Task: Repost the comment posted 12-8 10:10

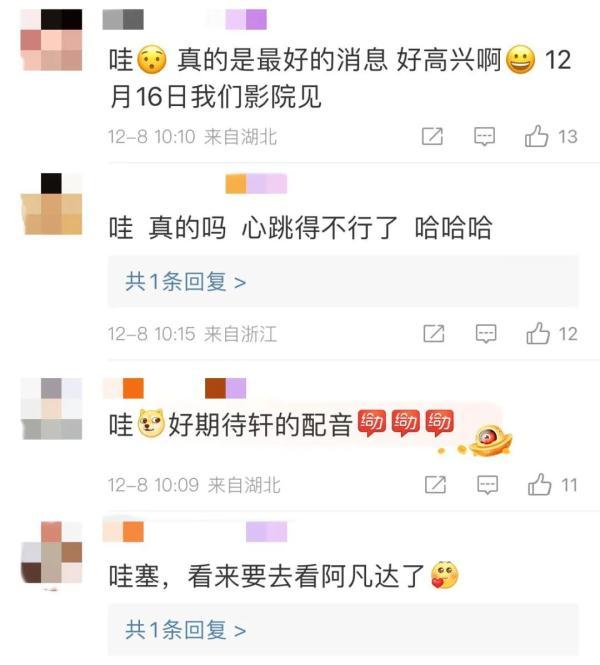Action: 432,137
